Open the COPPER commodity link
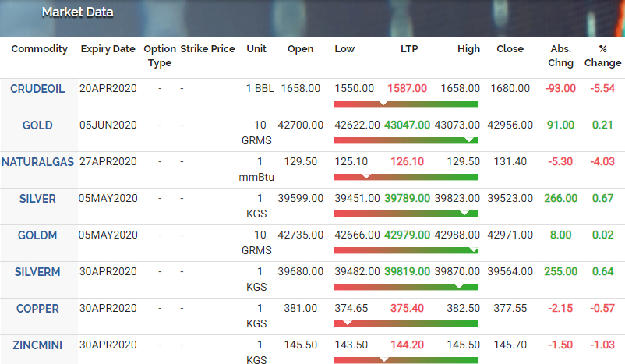625x364 pixels. point(37,309)
